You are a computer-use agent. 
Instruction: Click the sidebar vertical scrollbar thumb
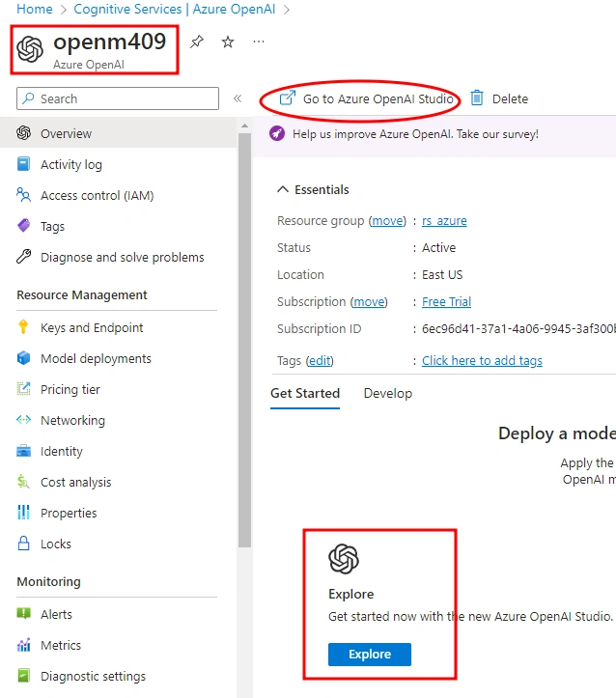pyautogui.click(x=244, y=340)
